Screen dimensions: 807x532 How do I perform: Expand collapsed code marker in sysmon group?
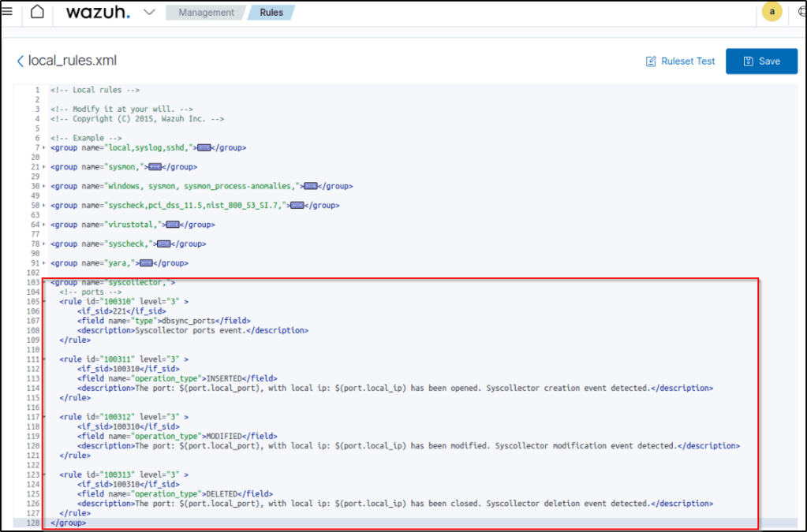click(x=155, y=167)
